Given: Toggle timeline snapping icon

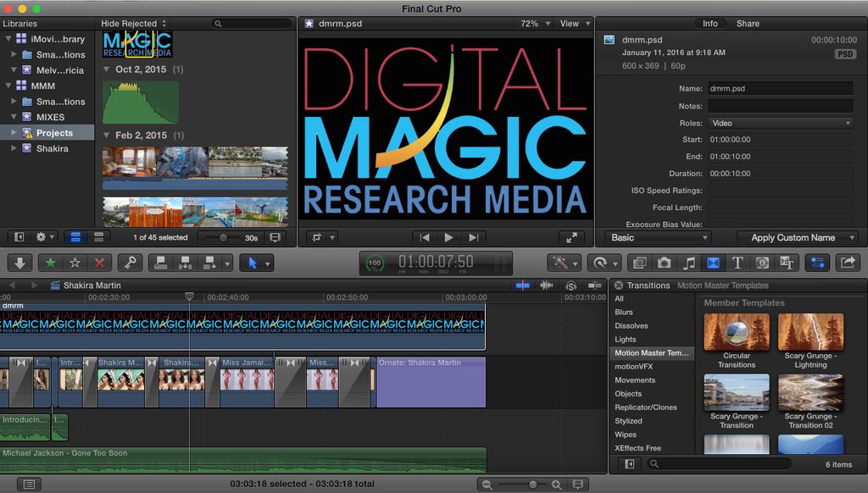Looking at the screenshot, I should point(595,285).
